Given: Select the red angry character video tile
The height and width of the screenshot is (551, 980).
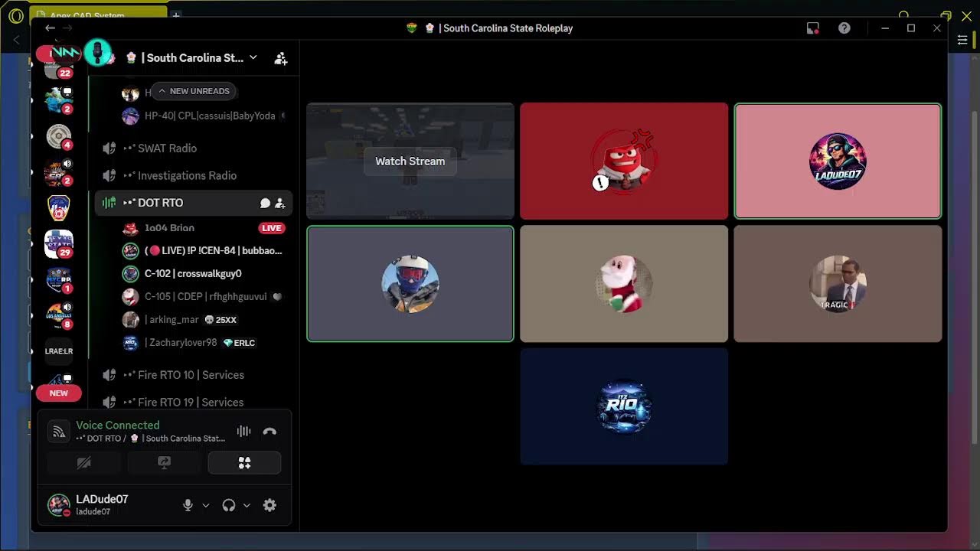Looking at the screenshot, I should [624, 161].
